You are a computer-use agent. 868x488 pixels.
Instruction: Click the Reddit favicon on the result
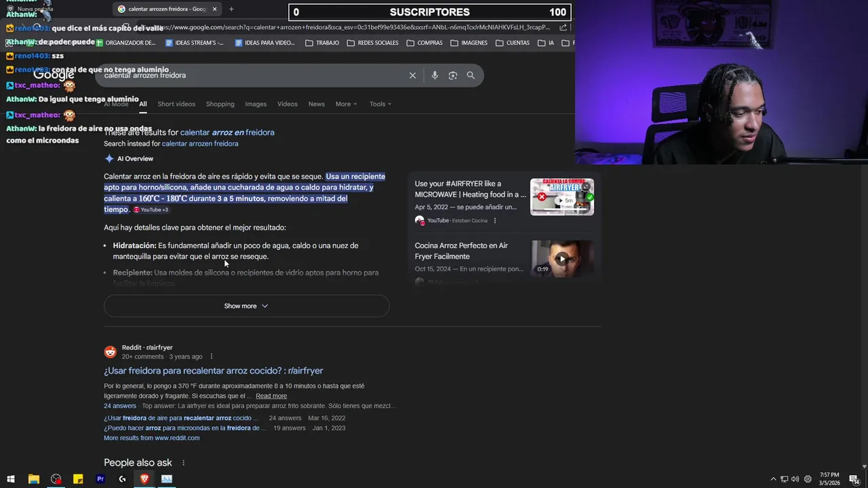110,352
